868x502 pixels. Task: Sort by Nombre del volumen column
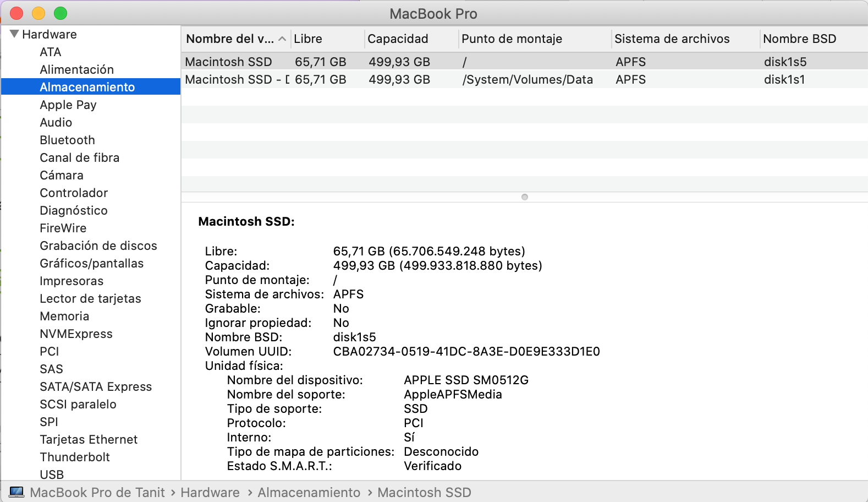point(235,39)
